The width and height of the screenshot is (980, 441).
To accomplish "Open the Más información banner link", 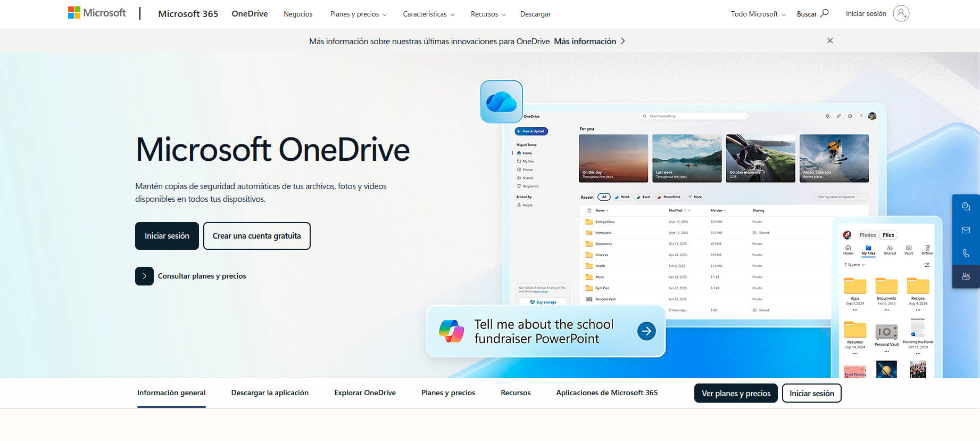I will (x=589, y=41).
